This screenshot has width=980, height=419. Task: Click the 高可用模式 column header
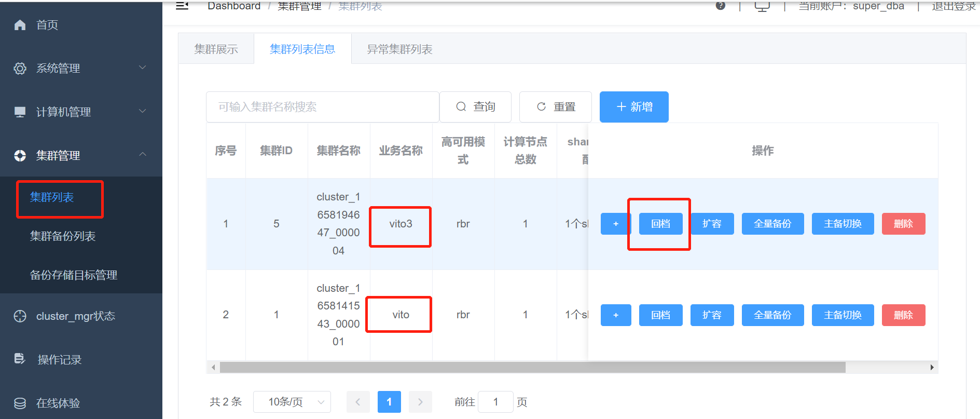[463, 151]
